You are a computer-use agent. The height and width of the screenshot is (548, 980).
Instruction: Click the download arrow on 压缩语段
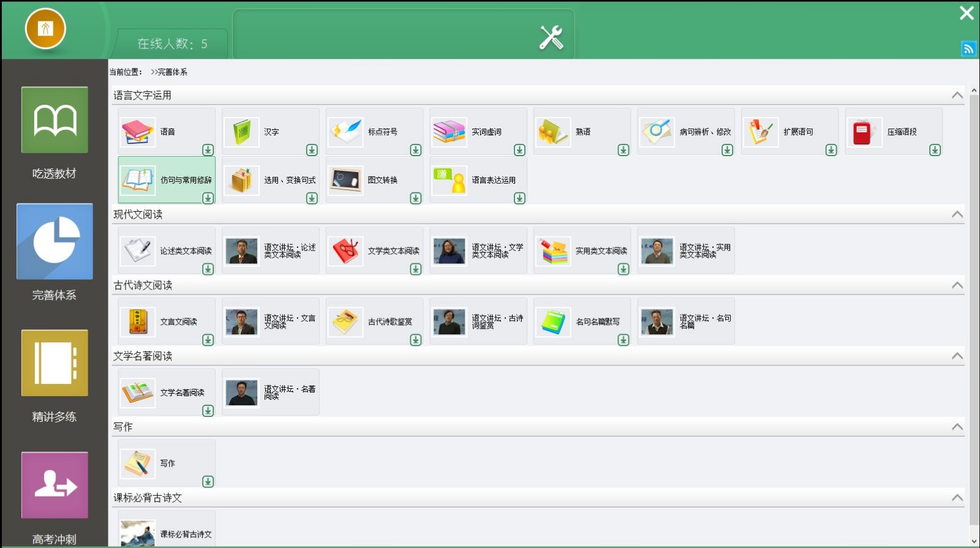pyautogui.click(x=935, y=150)
